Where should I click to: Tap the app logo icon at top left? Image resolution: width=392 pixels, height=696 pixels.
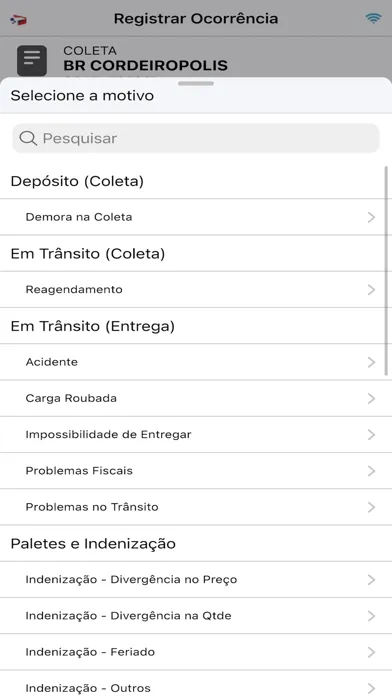[x=19, y=20]
